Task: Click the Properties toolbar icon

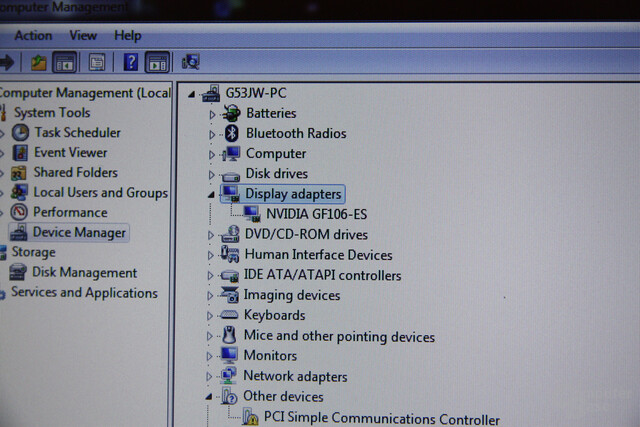Action: tap(97, 63)
